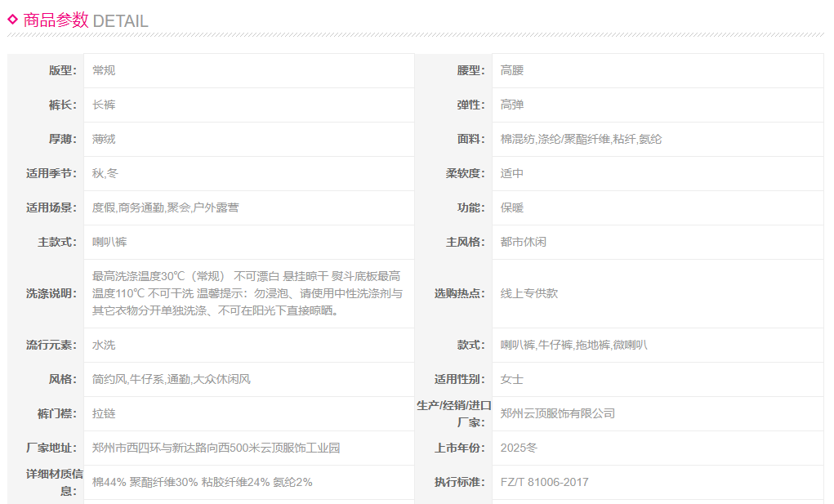Click the 洗涤说明 washing instructions text

coord(247,293)
